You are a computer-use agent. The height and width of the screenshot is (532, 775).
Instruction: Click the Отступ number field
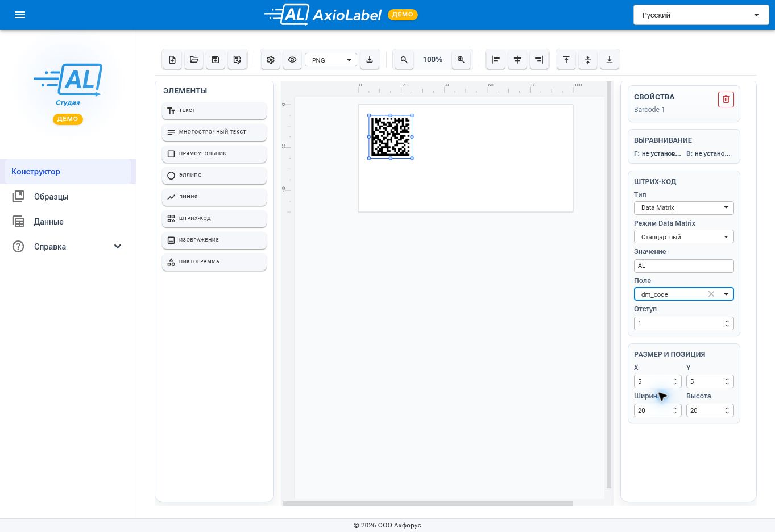click(x=683, y=323)
